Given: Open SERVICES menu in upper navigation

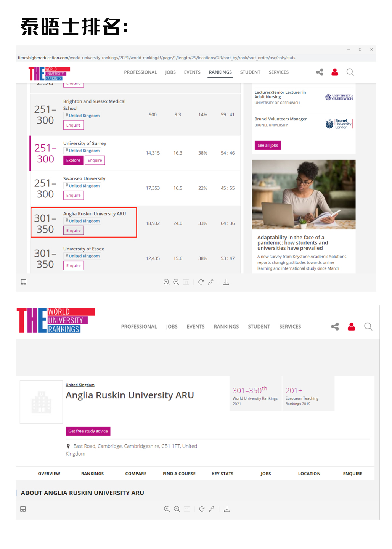Looking at the screenshot, I should 279,72.
